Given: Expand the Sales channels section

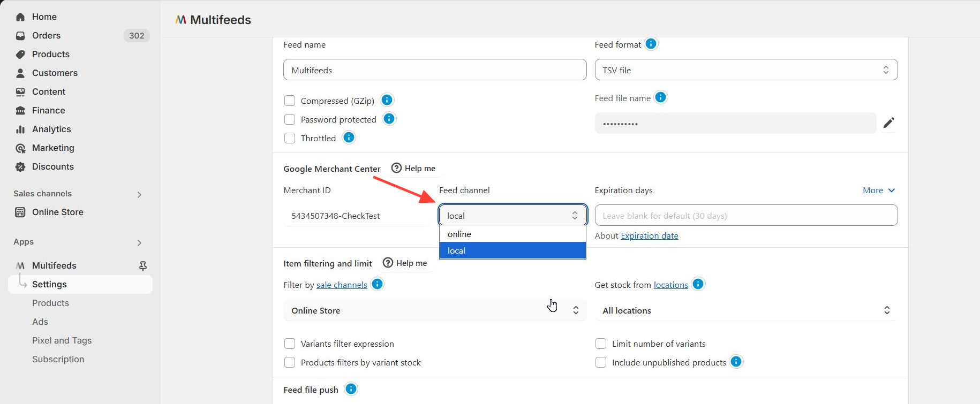Looking at the screenshot, I should tap(139, 195).
